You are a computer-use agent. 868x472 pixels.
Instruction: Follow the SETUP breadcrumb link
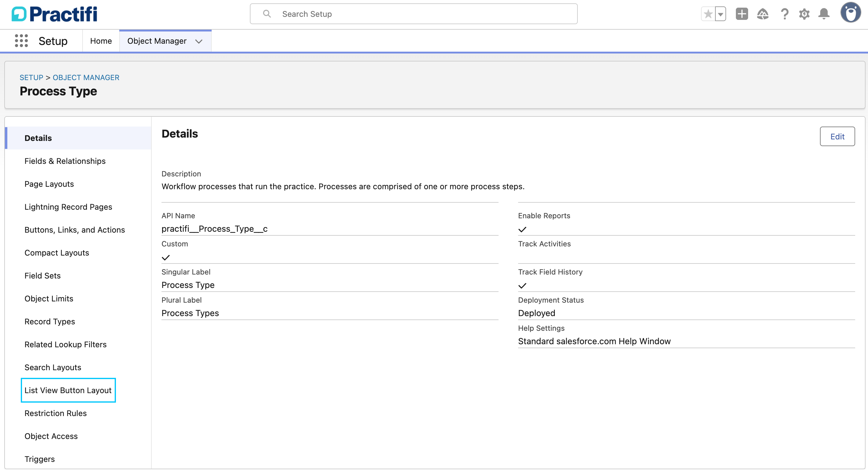pyautogui.click(x=31, y=77)
